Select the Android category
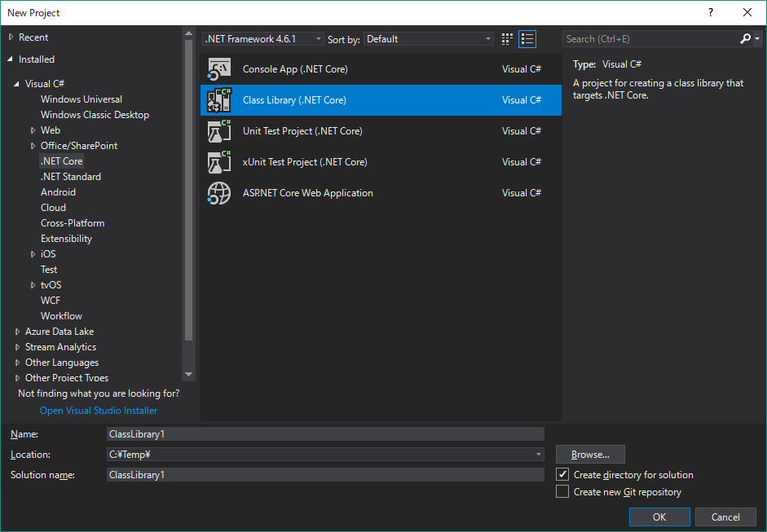 pyautogui.click(x=58, y=192)
